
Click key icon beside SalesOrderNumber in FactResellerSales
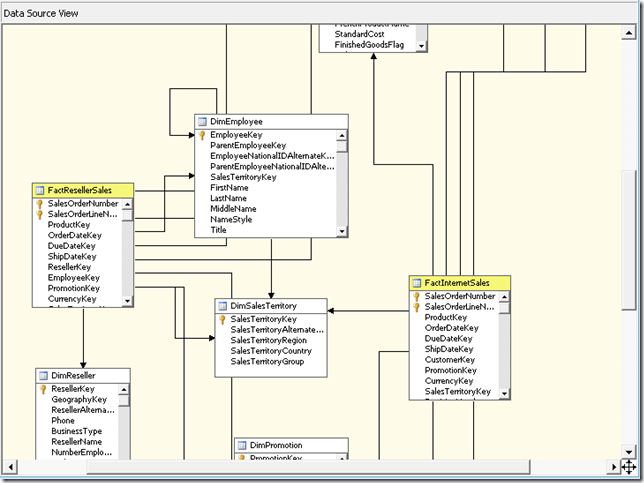[40, 204]
